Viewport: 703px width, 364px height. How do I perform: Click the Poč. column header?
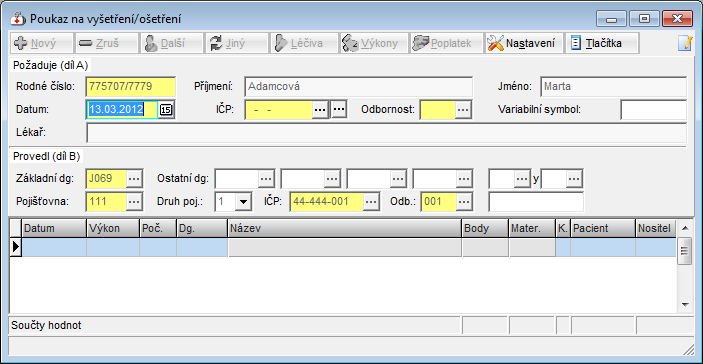[158, 228]
